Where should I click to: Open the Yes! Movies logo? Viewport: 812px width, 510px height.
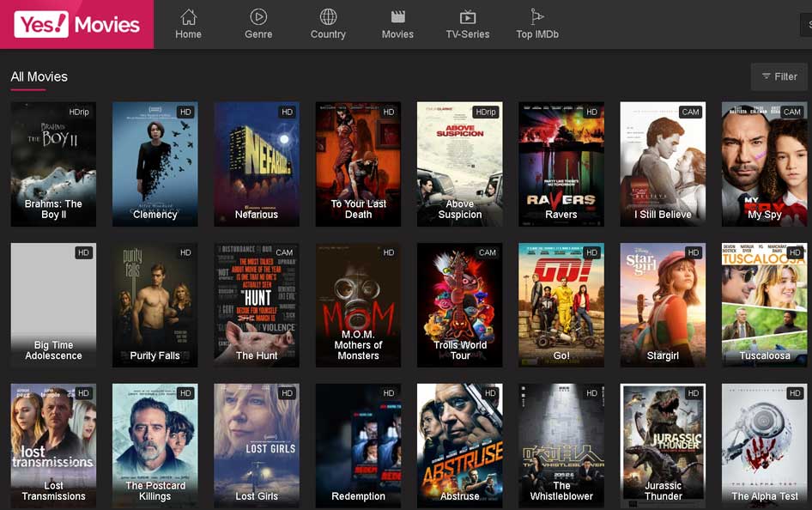click(x=76, y=24)
